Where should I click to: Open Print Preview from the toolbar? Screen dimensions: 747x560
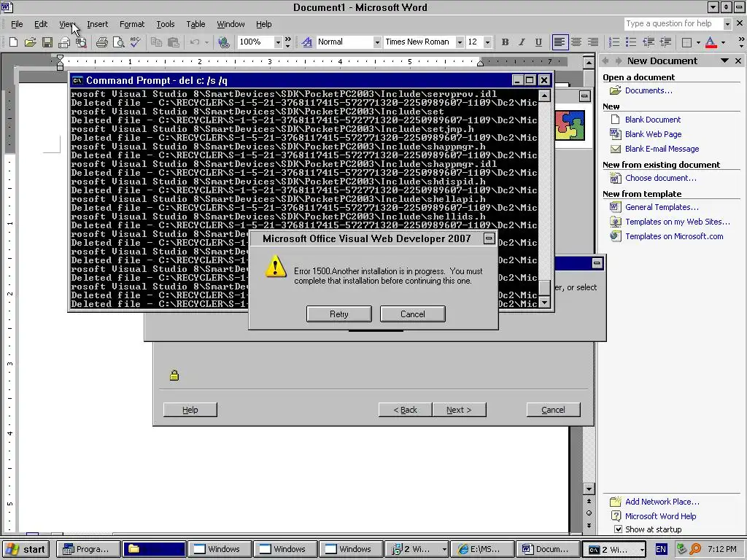tap(119, 42)
